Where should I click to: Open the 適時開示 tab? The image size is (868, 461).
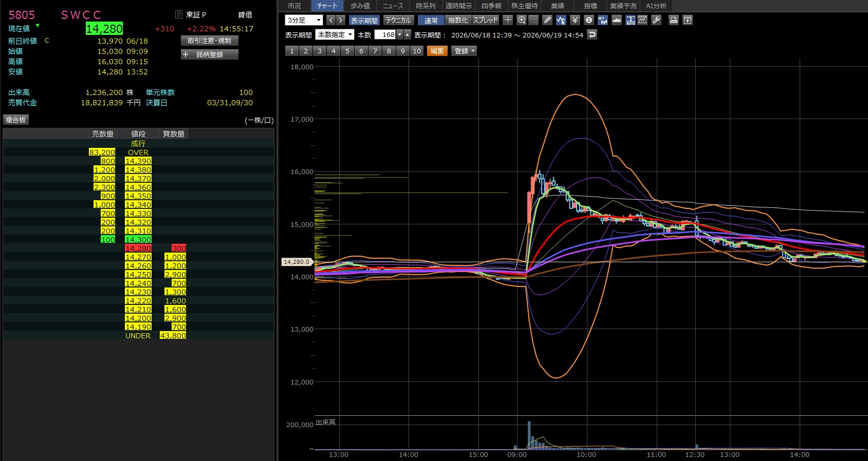tap(458, 6)
